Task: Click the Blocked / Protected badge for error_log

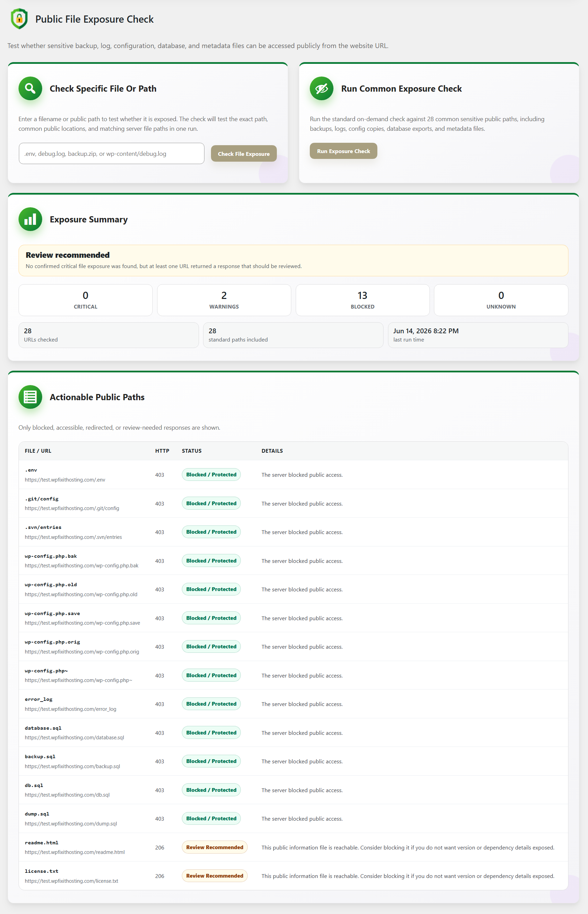Action: pyautogui.click(x=211, y=704)
